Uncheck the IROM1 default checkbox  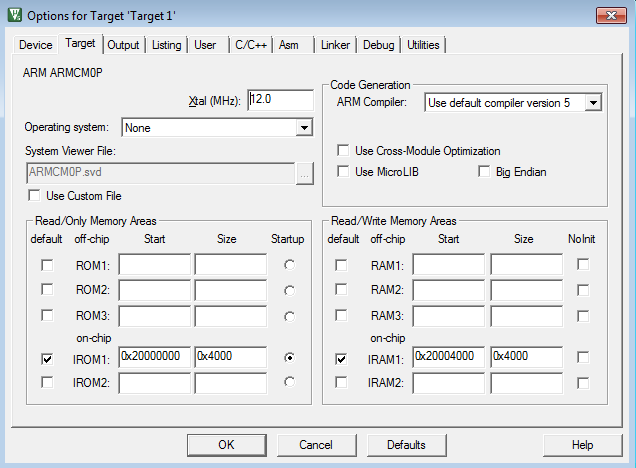tap(47, 357)
